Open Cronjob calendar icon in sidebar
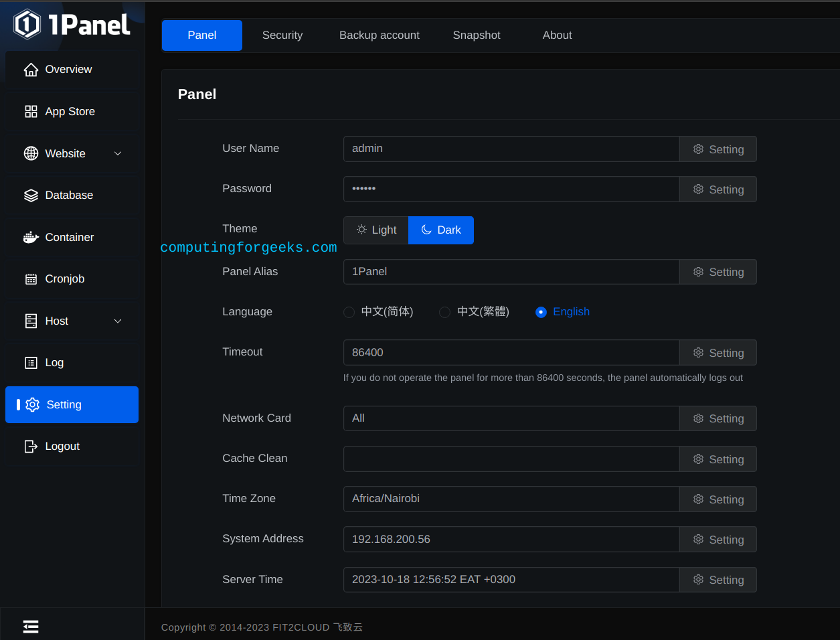This screenshot has height=640, width=840. click(x=31, y=279)
